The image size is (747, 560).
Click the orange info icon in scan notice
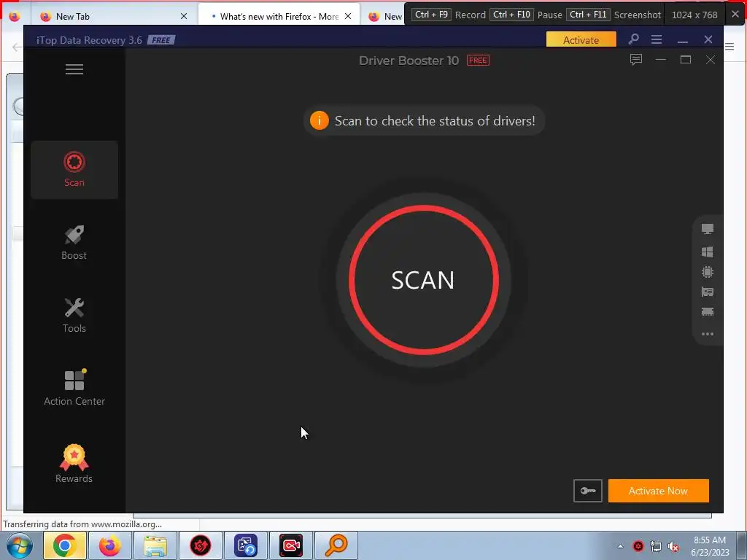[320, 120]
